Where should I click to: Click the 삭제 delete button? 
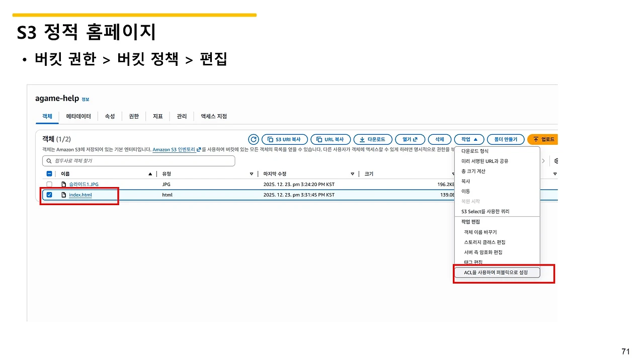click(439, 139)
